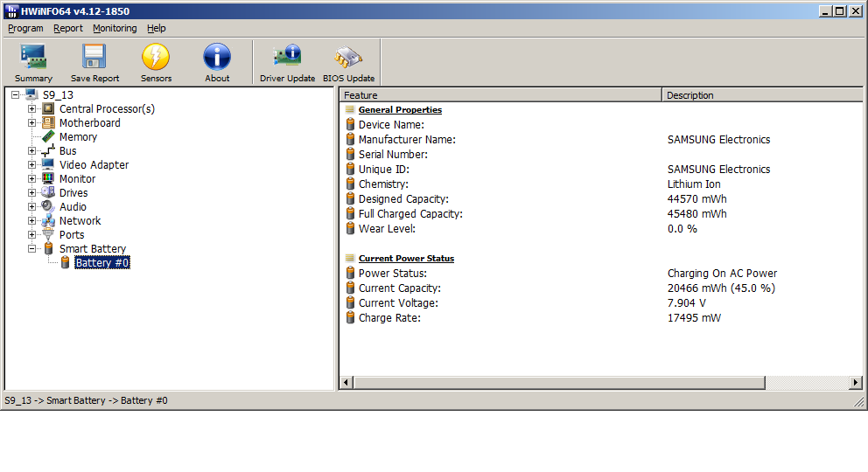The image size is (868, 472).
Task: Click battery icon beside Chemistry
Action: [350, 184]
